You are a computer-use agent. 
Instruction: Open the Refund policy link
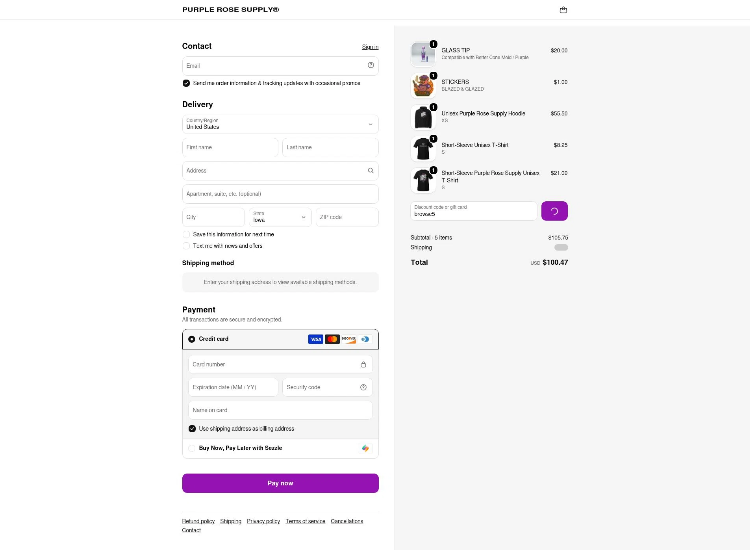[x=198, y=521]
